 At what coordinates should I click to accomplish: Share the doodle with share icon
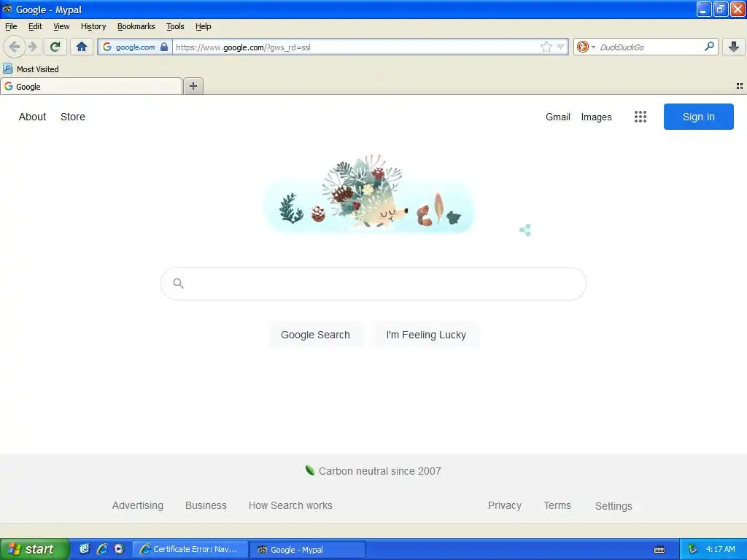point(525,230)
